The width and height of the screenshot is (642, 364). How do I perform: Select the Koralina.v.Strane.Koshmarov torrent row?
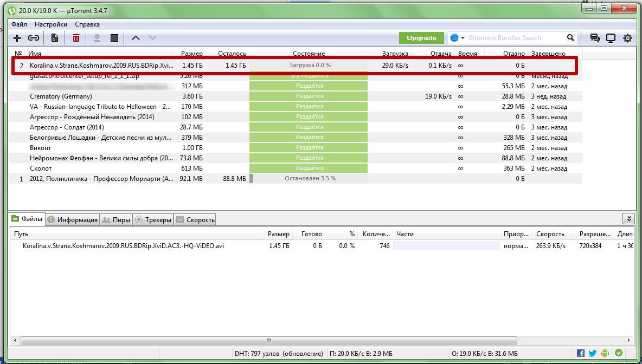click(x=295, y=66)
